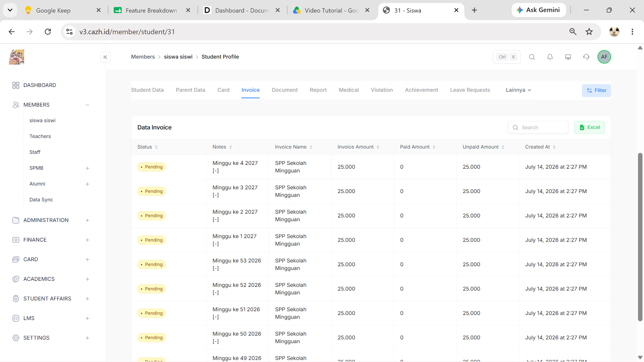Open notifications bell icon
Screen dimensions: 644x362
point(550,57)
